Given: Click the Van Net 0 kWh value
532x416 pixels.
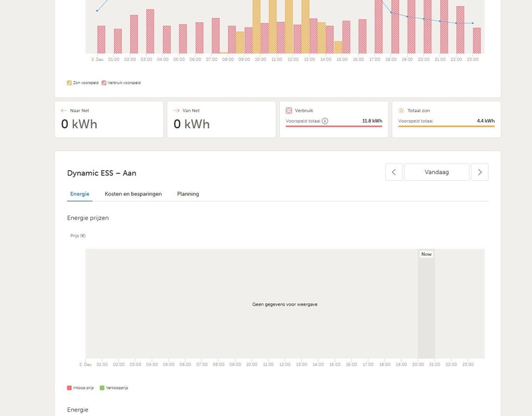Looking at the screenshot, I should 192,124.
